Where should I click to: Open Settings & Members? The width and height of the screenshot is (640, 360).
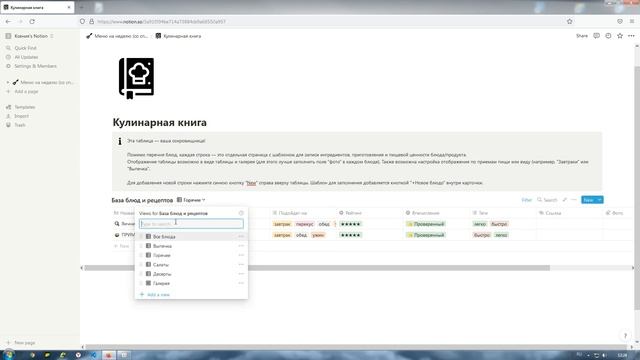[35, 66]
